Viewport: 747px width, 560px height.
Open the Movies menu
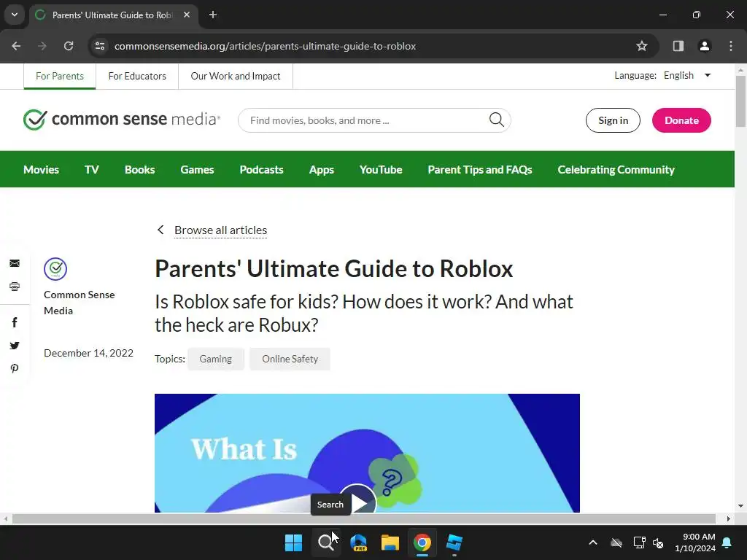(41, 169)
